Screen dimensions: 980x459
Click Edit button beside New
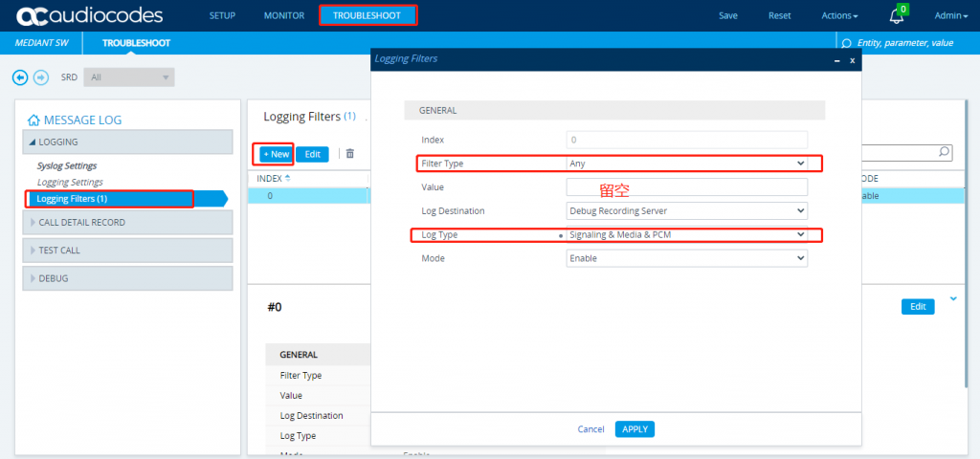[313, 154]
